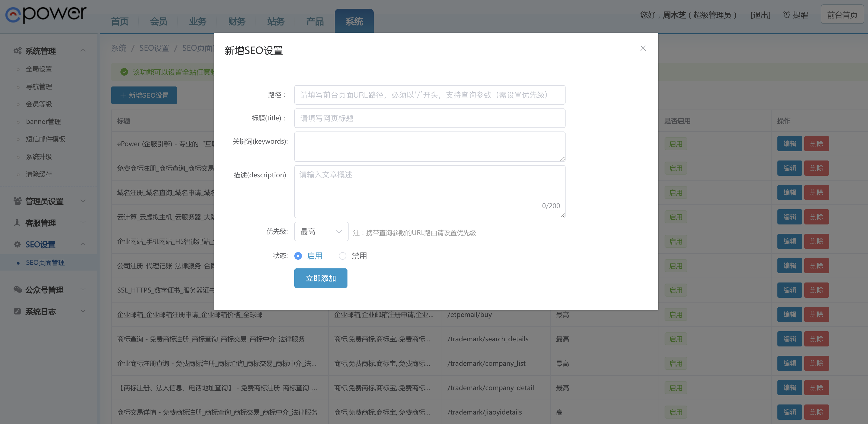Select the 禁用 radio button
This screenshot has height=424, width=868.
click(x=342, y=256)
